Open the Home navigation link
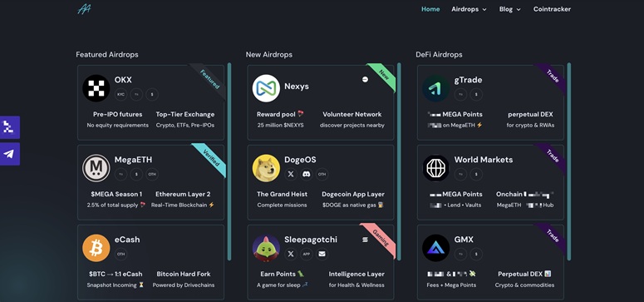This screenshot has height=302, width=644. [430, 9]
